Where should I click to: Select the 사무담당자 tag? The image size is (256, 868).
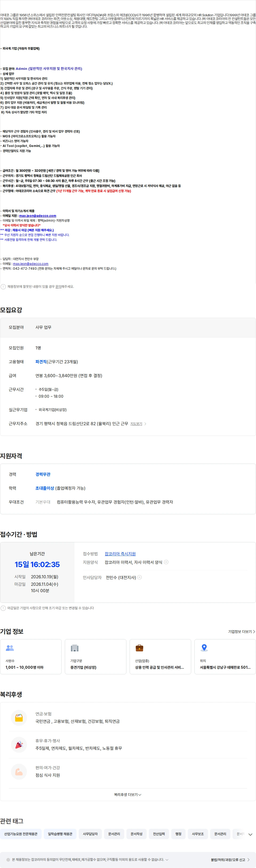pos(90,834)
